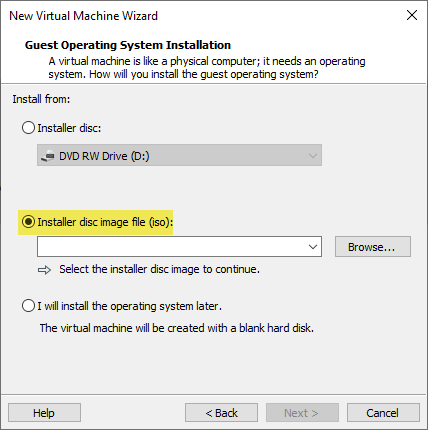Cancel the wizard
This screenshot has width=428, height=430.
pyautogui.click(x=383, y=413)
